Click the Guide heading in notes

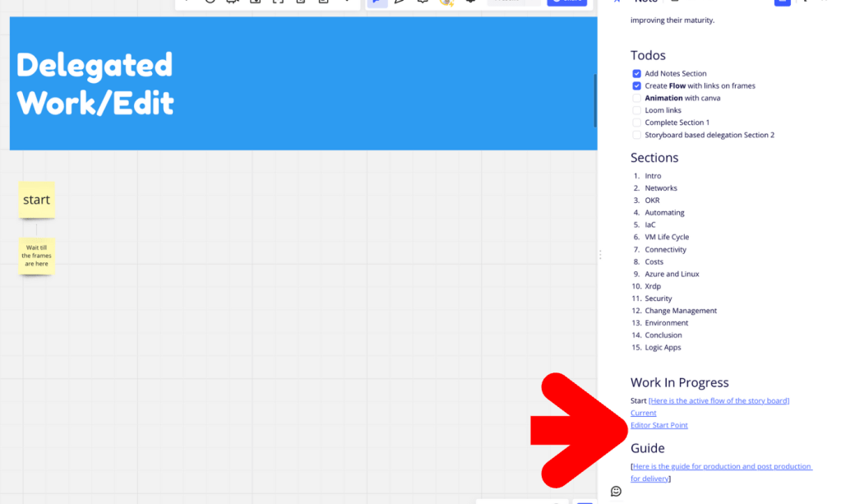[647, 448]
